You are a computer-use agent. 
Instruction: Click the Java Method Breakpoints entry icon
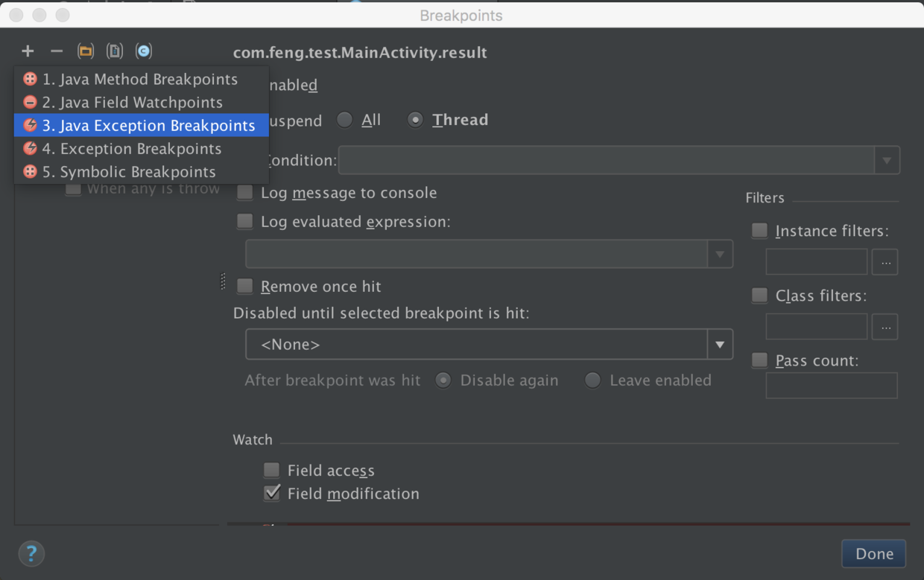pyautogui.click(x=29, y=79)
